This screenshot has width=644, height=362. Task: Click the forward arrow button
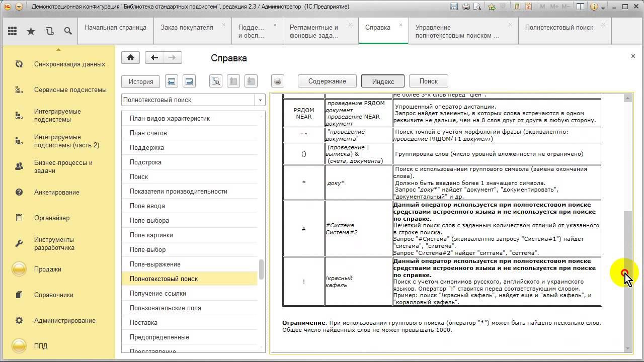point(173,58)
